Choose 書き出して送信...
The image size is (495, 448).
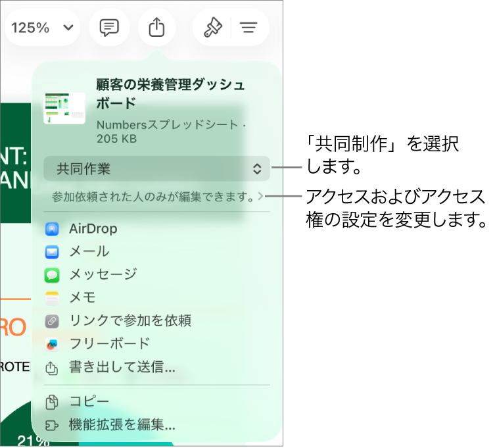[x=122, y=367]
